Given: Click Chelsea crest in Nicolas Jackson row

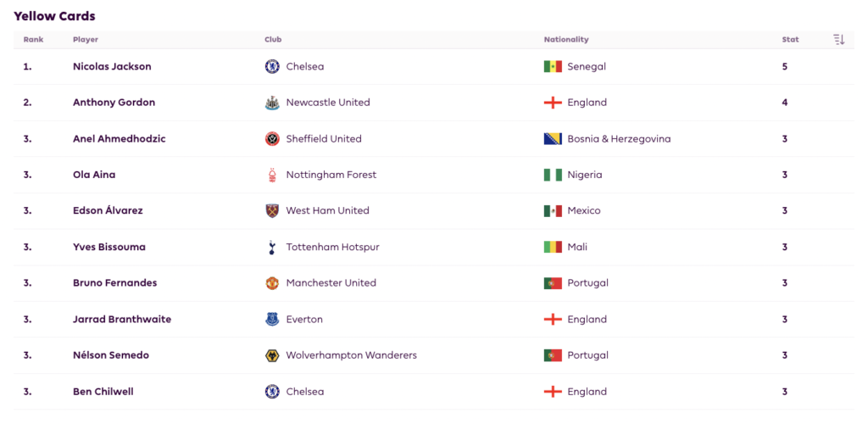Looking at the screenshot, I should tap(272, 66).
